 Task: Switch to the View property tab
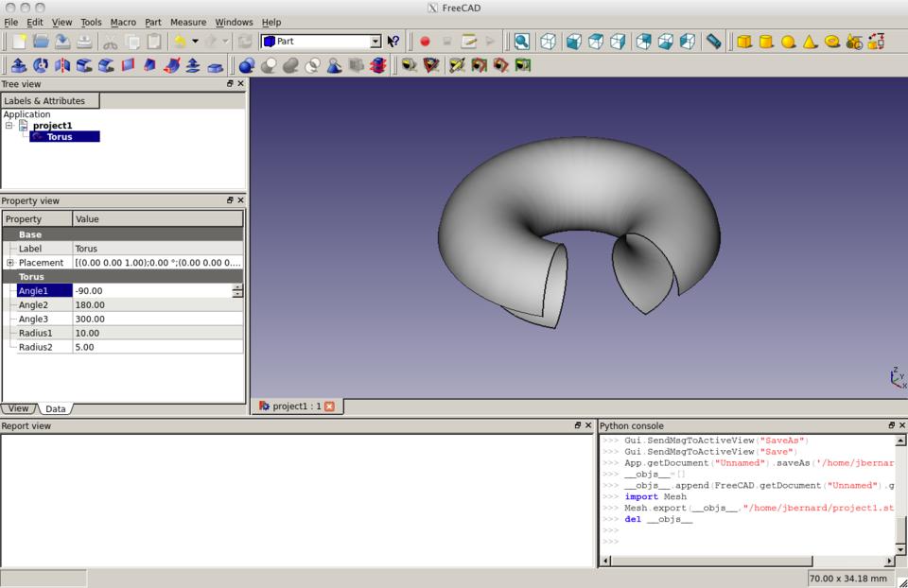pyautogui.click(x=18, y=408)
